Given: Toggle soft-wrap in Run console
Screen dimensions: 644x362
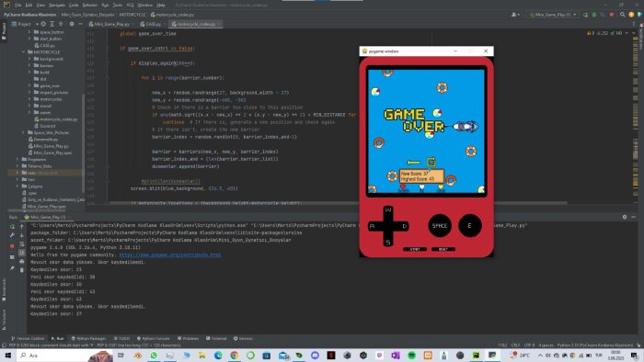Looking at the screenshot, I should point(22,244).
